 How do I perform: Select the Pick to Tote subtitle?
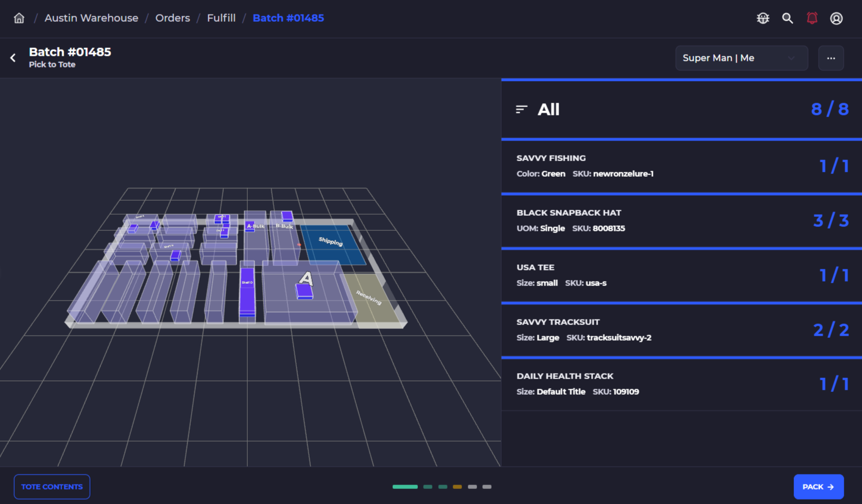(x=52, y=65)
